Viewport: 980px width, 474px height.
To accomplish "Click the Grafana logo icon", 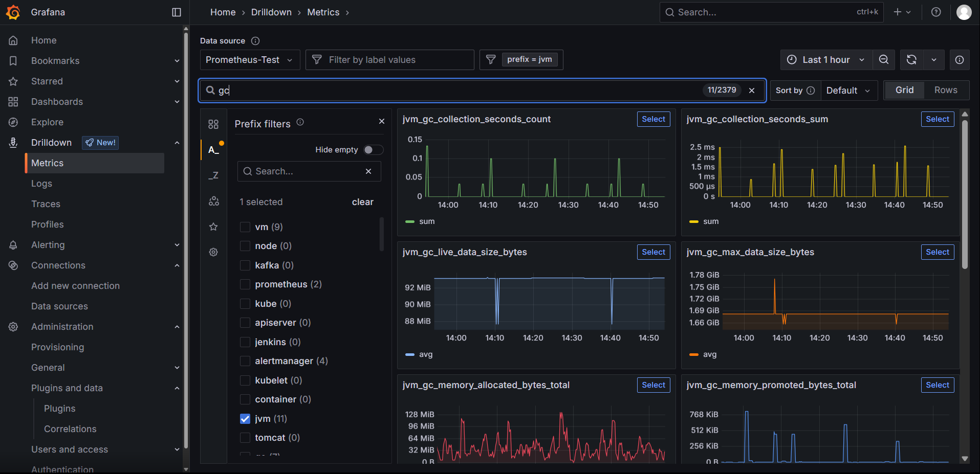I will pos(13,12).
